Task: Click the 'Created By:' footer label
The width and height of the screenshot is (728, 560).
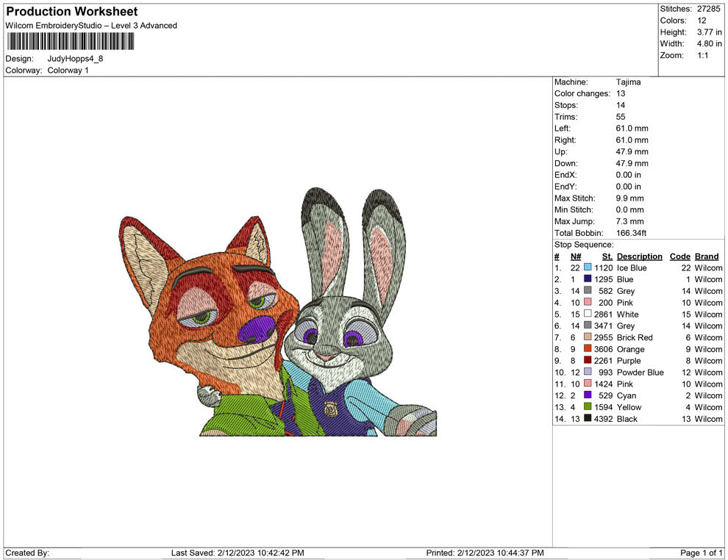Action: (x=27, y=553)
